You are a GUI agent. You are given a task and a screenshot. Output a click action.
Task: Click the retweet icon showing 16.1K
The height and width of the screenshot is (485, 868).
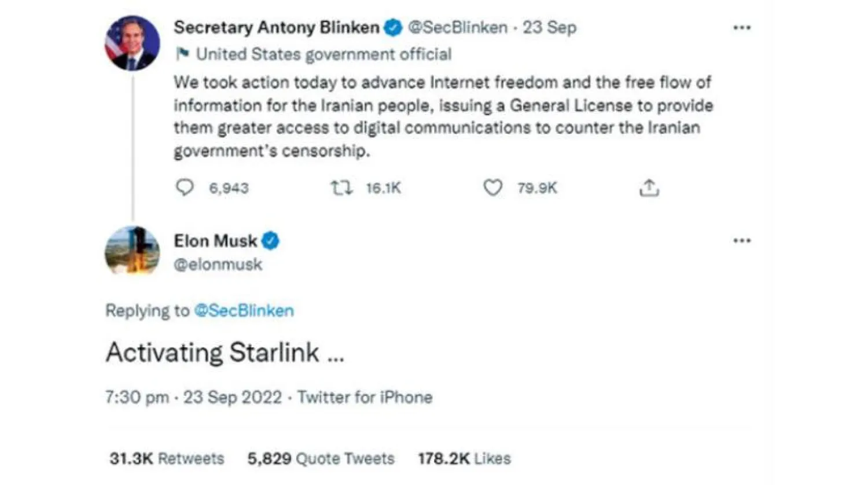341,187
